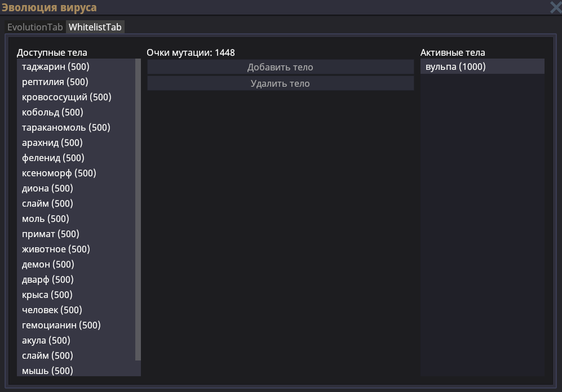Choose рептилия (500) in the list

(x=55, y=82)
